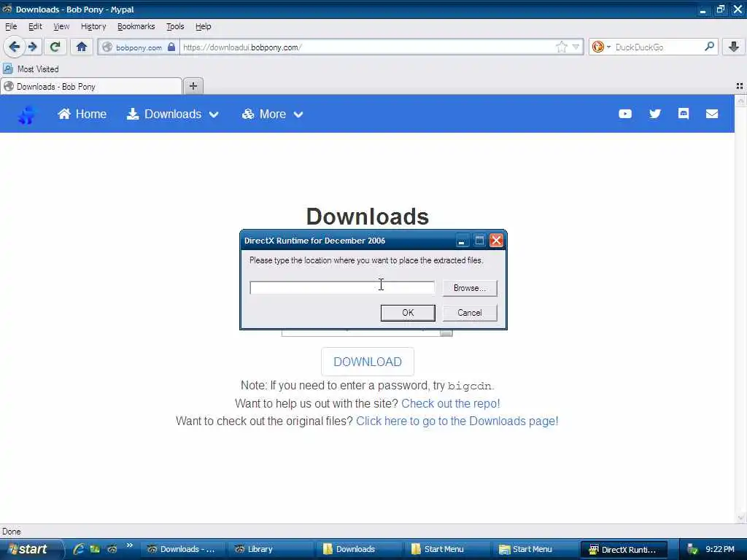Bookmark this page with the star icon
This screenshot has width=747, height=560.
pos(561,47)
